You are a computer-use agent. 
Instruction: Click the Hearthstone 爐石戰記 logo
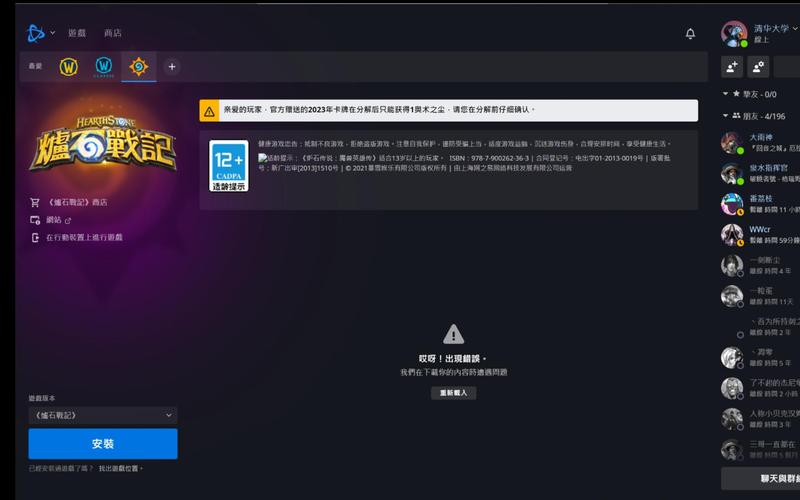(104, 145)
